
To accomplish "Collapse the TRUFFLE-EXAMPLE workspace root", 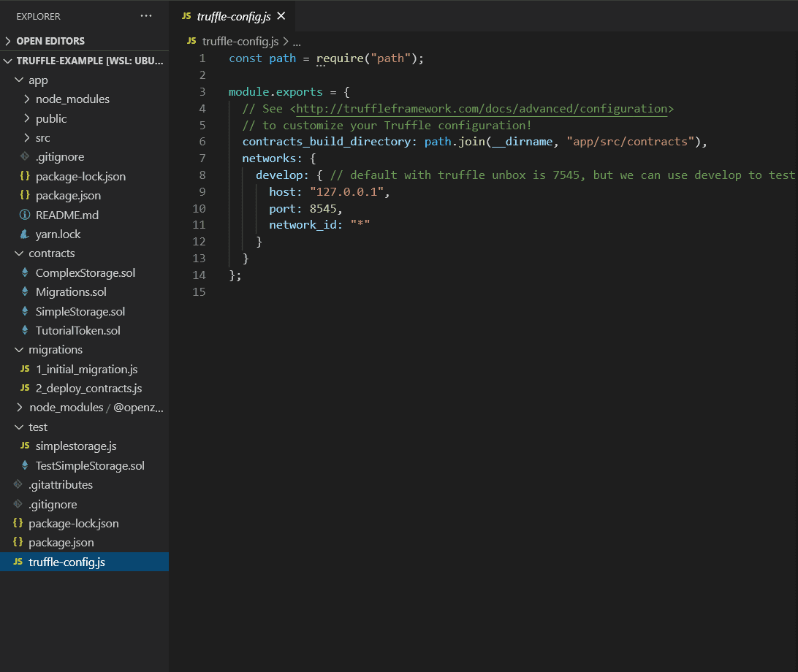I will (9, 61).
